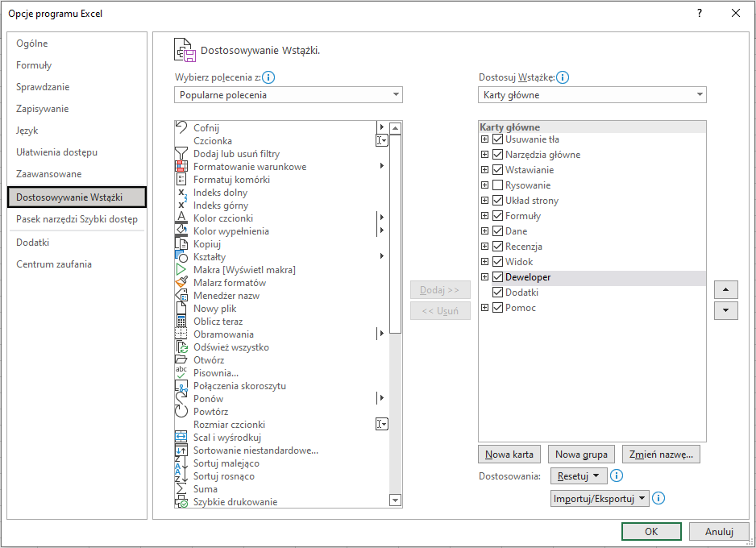Viewport: 756px width, 548px height.
Task: Select the Oblicz teraz calculator icon
Action: [x=181, y=321]
